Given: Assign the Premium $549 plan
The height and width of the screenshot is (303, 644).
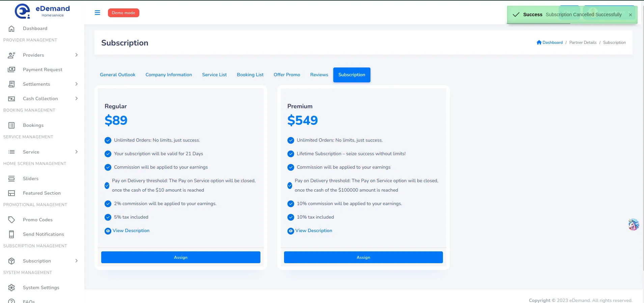Looking at the screenshot, I should (x=363, y=257).
